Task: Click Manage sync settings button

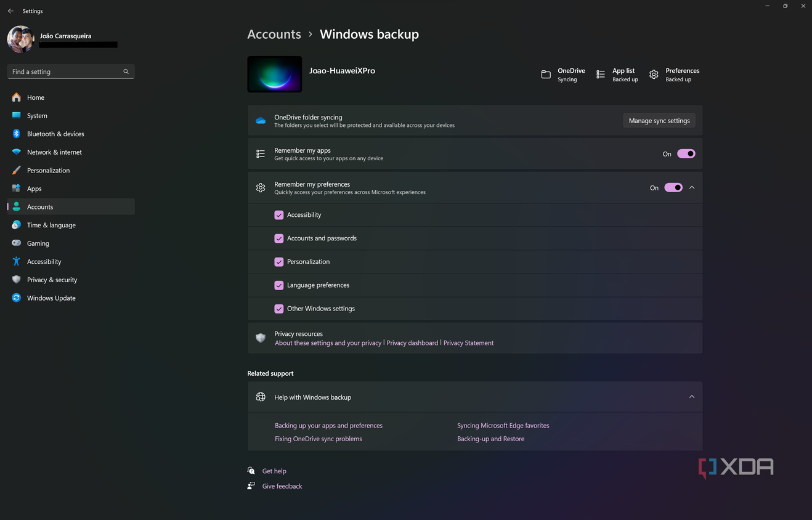Action: (659, 121)
